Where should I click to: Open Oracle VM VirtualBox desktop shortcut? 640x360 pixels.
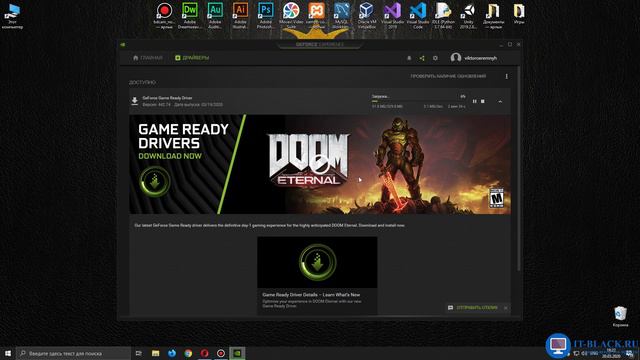point(367,16)
